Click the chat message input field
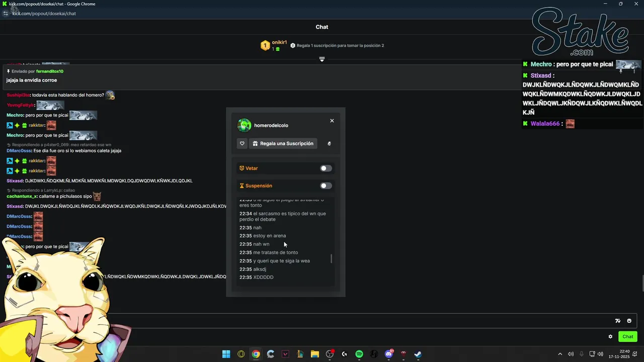 [322, 321]
